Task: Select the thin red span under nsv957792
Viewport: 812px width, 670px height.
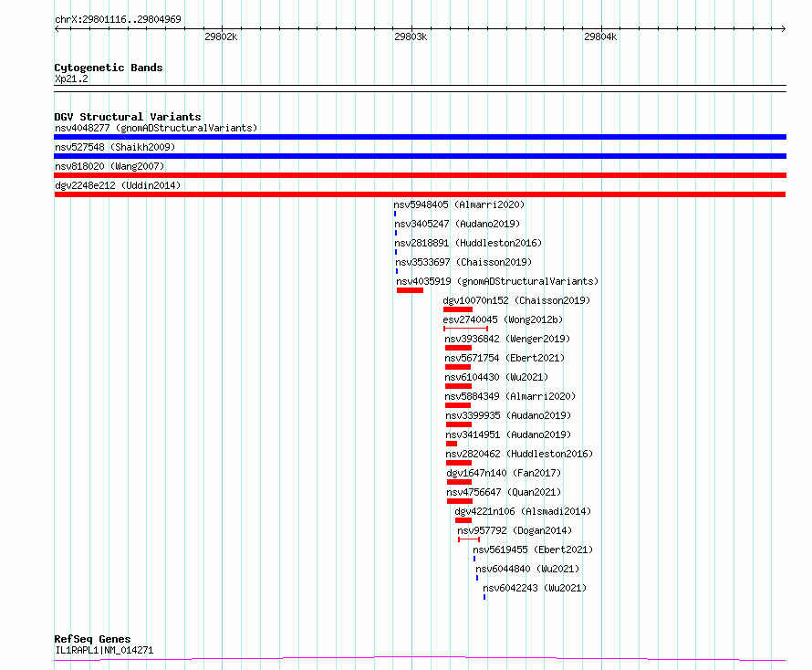Action: pos(469,539)
